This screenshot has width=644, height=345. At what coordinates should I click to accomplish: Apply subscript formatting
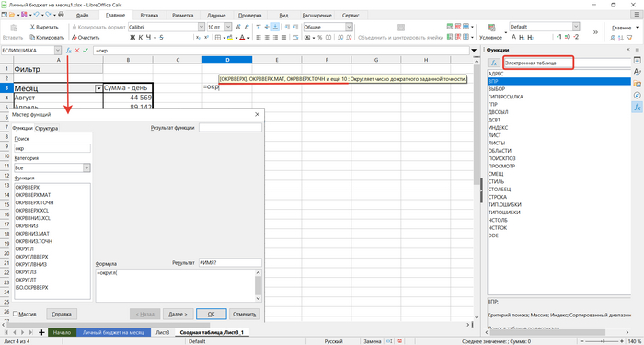coord(198,38)
